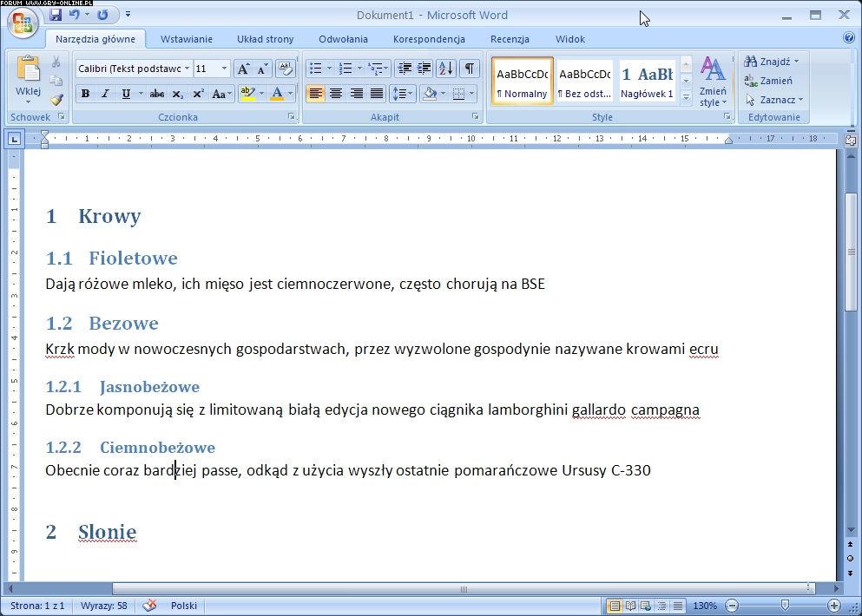Toggle underline formatting

(x=126, y=94)
